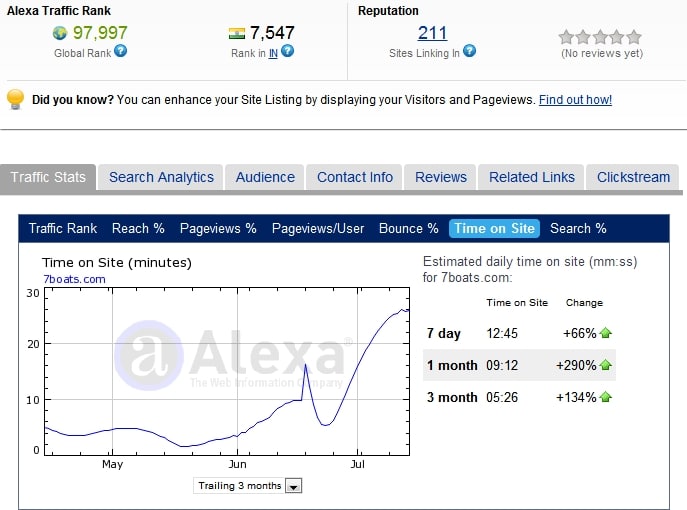Click the help icon beside Sites Linking In
The height and width of the screenshot is (510, 687).
coord(469,51)
